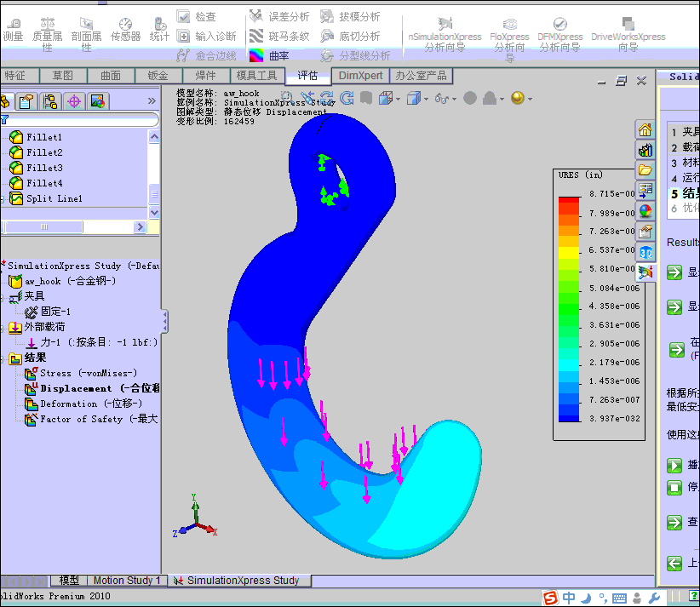The image size is (700, 607).
Task: Click horizontal scrollbar right arrow in tree
Action: (140, 227)
